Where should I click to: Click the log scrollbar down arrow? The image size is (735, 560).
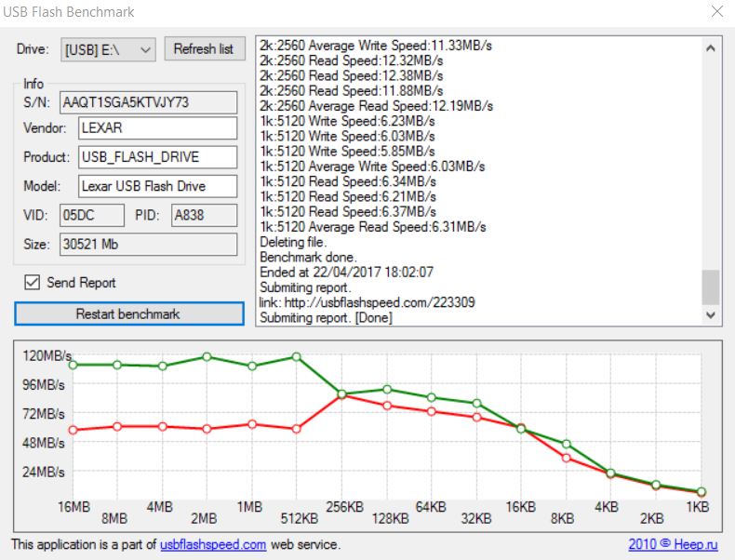(712, 315)
